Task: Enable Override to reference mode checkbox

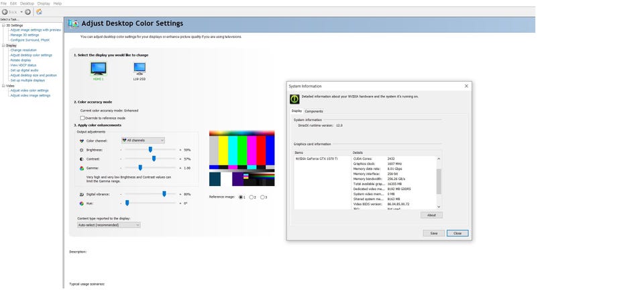Action: pos(83,118)
